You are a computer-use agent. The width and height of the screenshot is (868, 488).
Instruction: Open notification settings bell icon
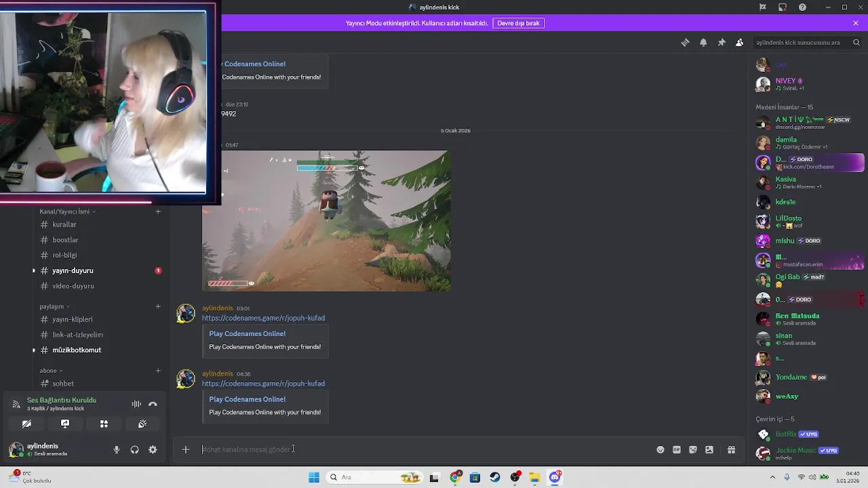703,42
